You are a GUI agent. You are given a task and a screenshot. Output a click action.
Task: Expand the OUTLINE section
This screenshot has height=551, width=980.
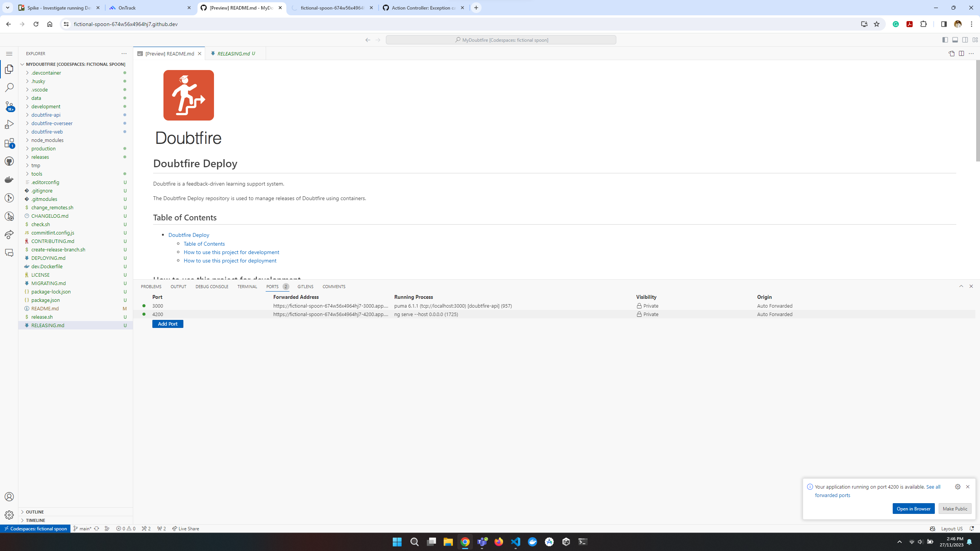[x=34, y=512]
